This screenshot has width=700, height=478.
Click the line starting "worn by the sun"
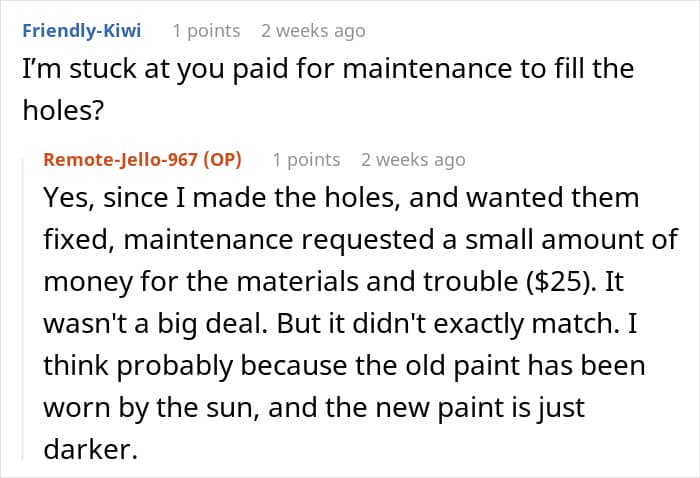click(314, 407)
